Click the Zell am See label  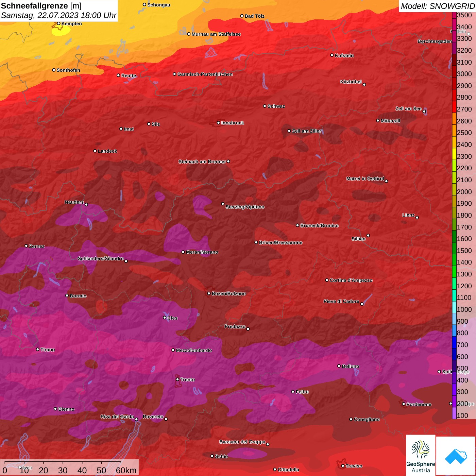point(408,108)
